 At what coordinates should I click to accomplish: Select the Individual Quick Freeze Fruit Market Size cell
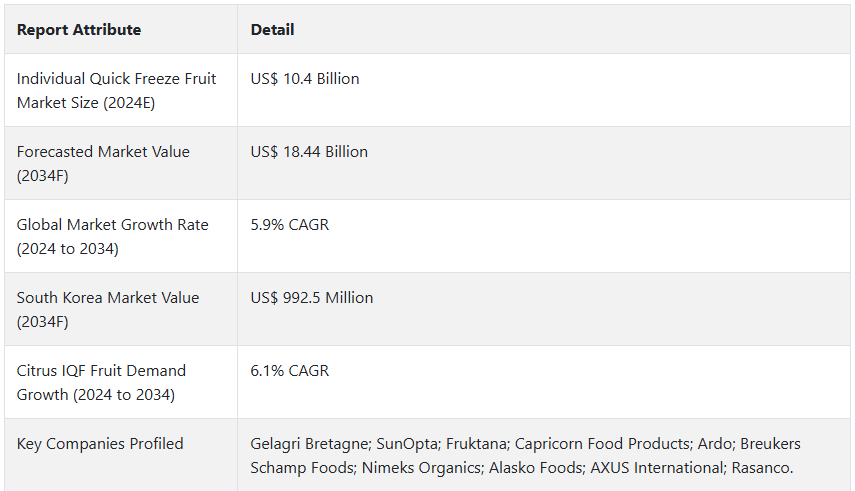(121, 91)
